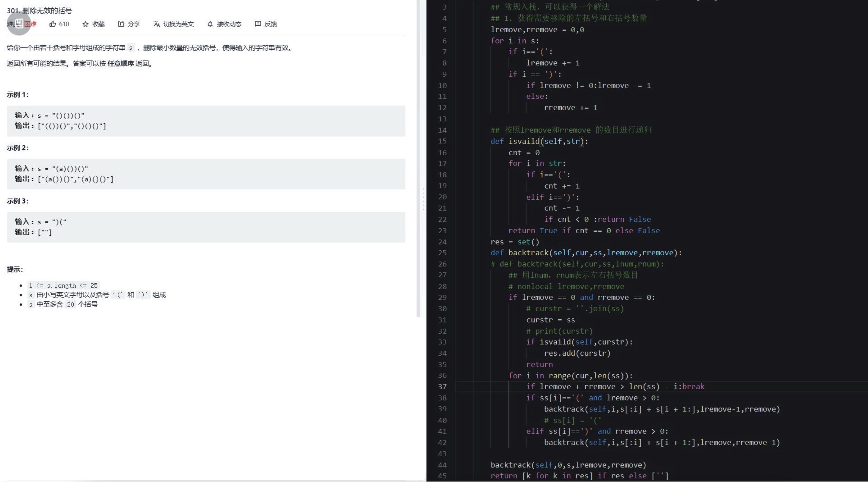Click the 'break' keyword on line 37
The image size is (868, 482).
[693, 387]
